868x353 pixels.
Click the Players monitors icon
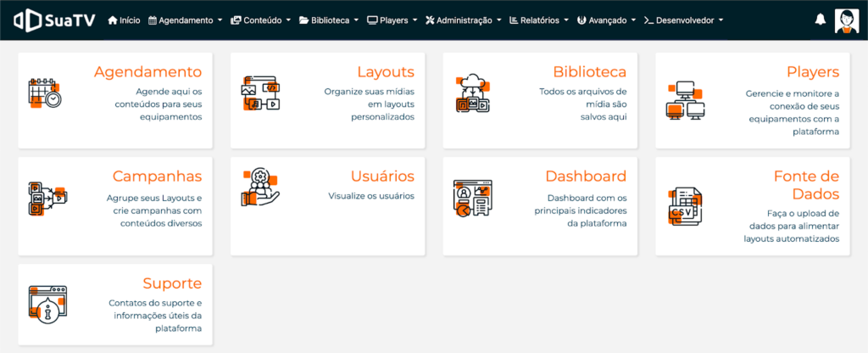tap(685, 100)
